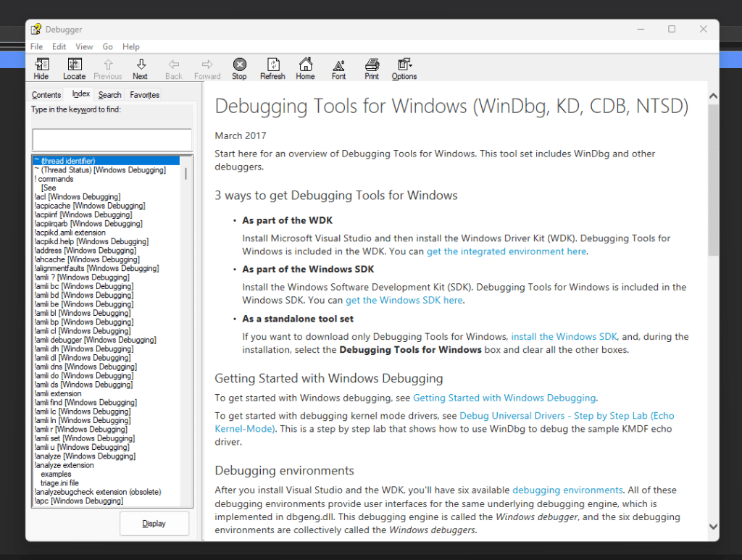Viewport: 742px width, 560px height.
Task: Switch to the Contents tab
Action: coord(46,95)
